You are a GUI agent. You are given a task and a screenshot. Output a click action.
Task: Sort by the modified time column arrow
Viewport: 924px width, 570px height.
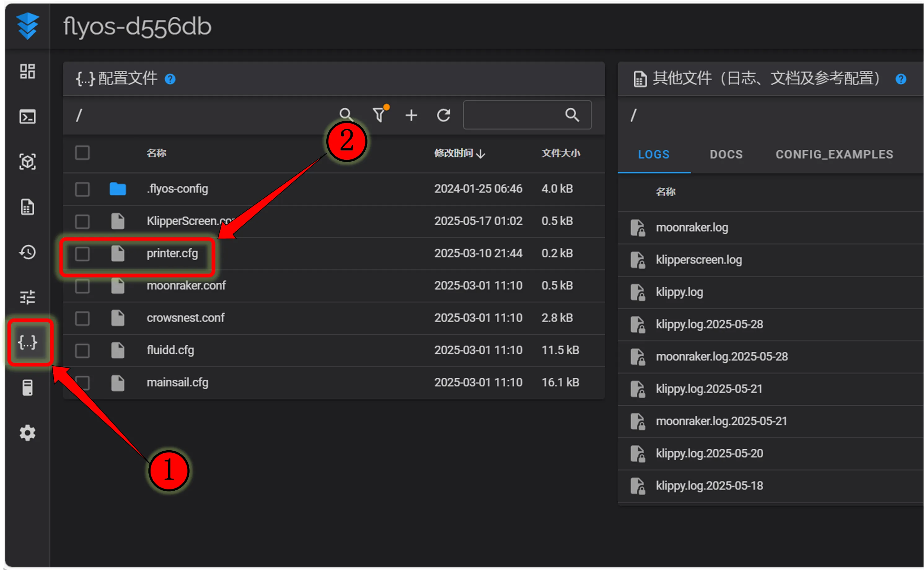[x=480, y=154]
